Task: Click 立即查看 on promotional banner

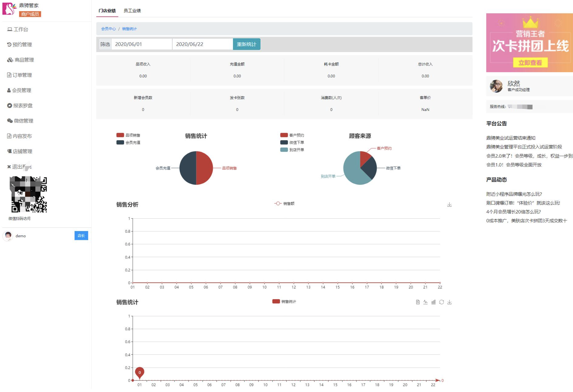Action: (x=530, y=63)
